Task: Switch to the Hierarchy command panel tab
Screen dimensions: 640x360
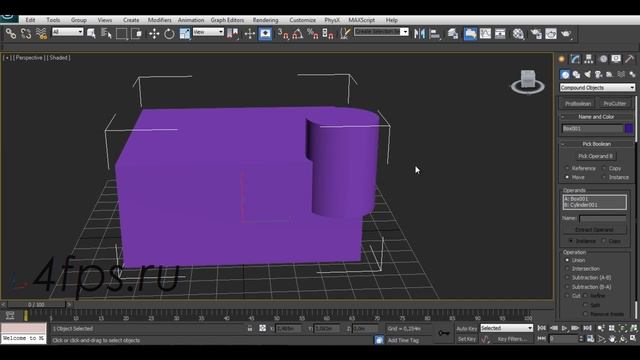Action: coord(589,59)
